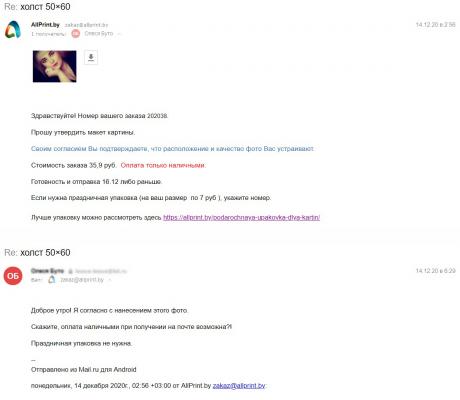The width and height of the screenshot is (460, 400).
Task: Click the sender email address next to AllPrint.by
Action: click(86, 25)
